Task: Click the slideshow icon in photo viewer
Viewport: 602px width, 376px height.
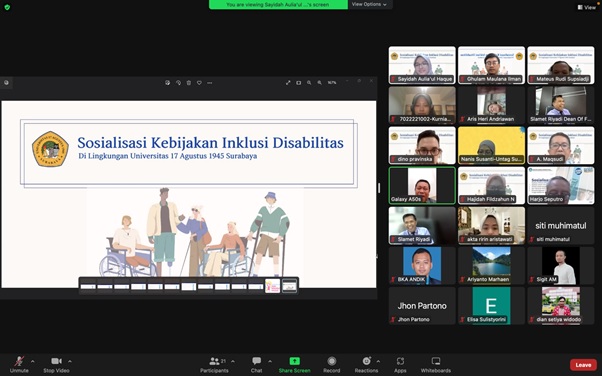Action: click(298, 83)
